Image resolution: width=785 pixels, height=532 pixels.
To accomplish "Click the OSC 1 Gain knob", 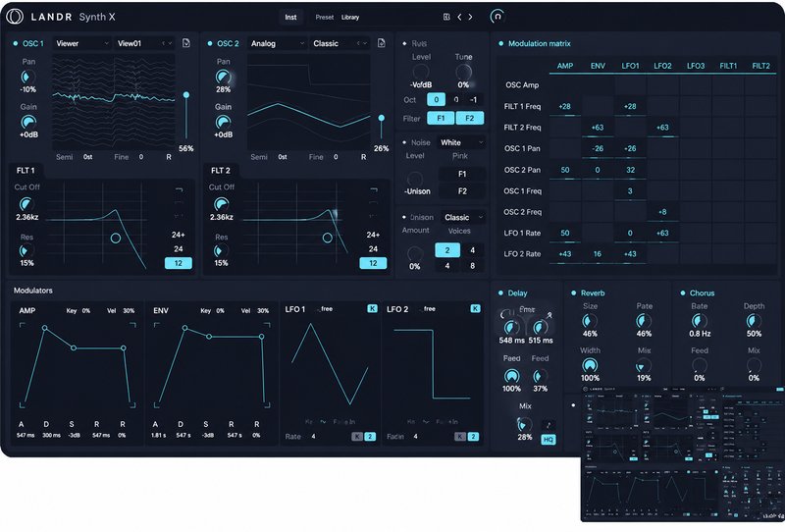I will click(x=28, y=122).
